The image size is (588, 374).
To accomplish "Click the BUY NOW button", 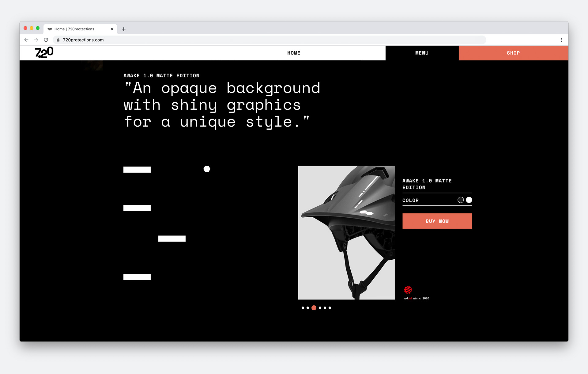I will (437, 221).
